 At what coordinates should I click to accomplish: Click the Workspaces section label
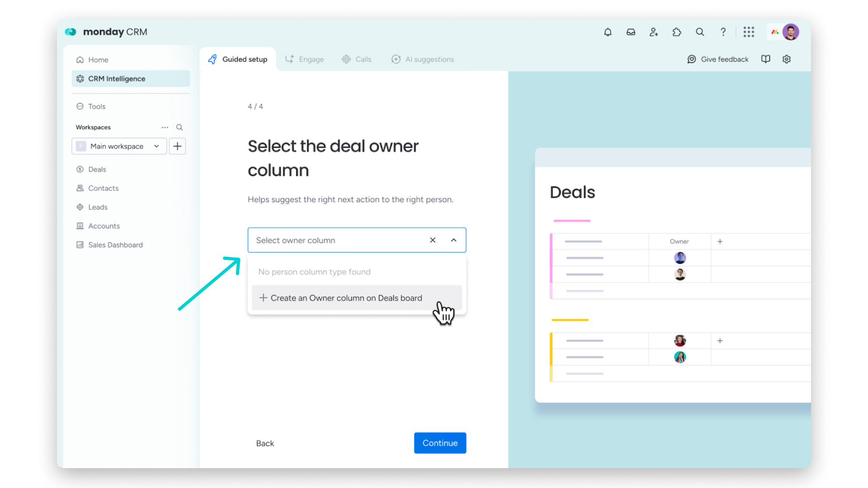point(93,127)
